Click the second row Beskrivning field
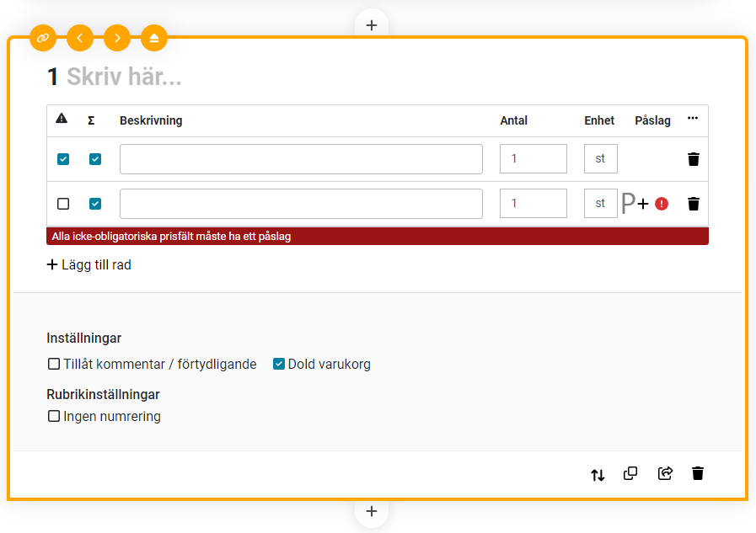 tap(302, 204)
